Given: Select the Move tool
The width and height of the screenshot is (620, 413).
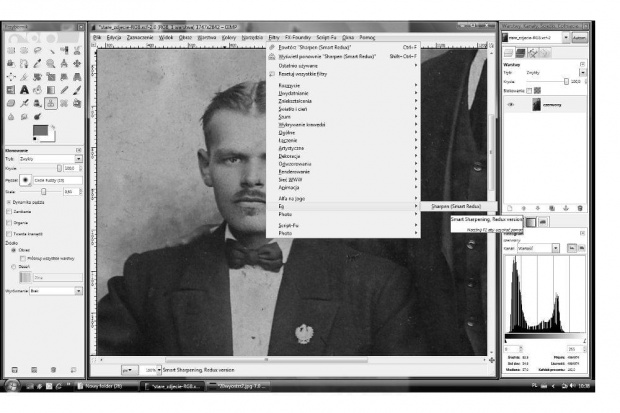Looking at the screenshot, I should [x=77, y=63].
